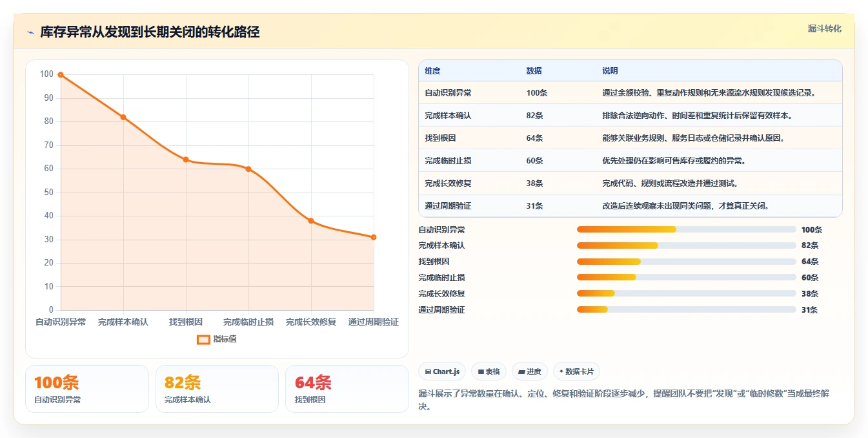Click the 82条 完成样本确认 data card
The width and height of the screenshot is (868, 438).
coord(217,389)
